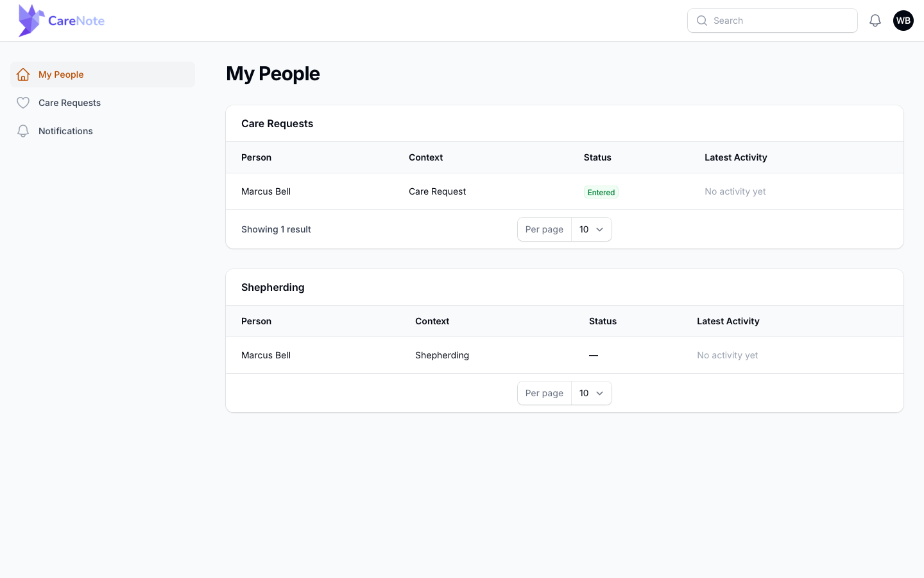Screen dimensions: 924x578
Task: Click the Status column header in Care Requests table
Action: point(597,157)
